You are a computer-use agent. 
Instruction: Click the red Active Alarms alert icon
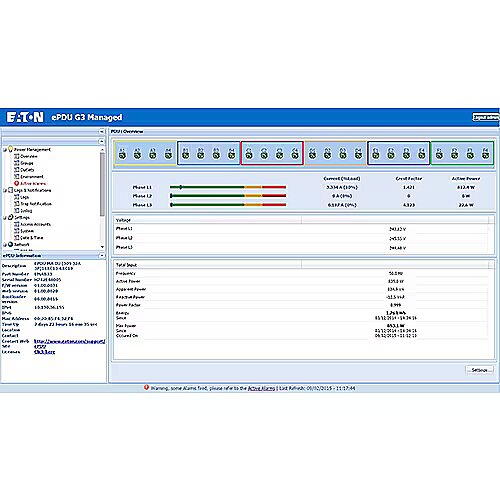pos(16,183)
